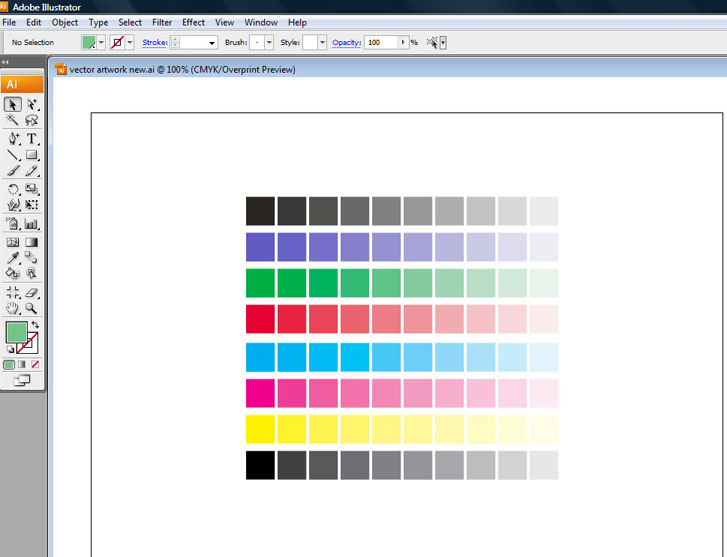Select the Zoom magnifier tool
Screen dimensions: 727x557
32,308
